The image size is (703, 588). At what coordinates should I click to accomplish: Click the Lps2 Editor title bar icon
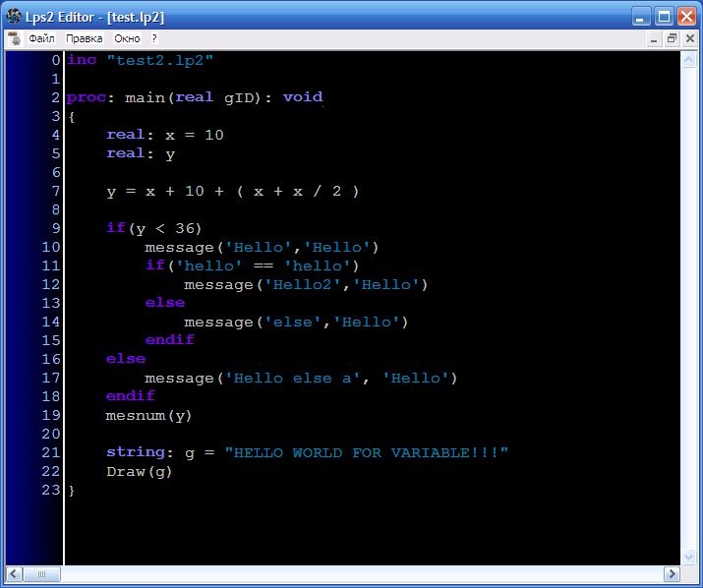point(14,17)
